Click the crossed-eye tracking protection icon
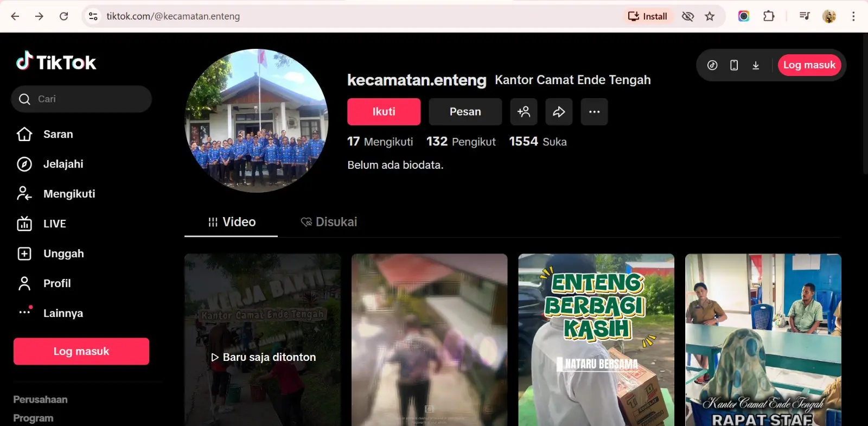Image resolution: width=868 pixels, height=426 pixels. point(688,16)
